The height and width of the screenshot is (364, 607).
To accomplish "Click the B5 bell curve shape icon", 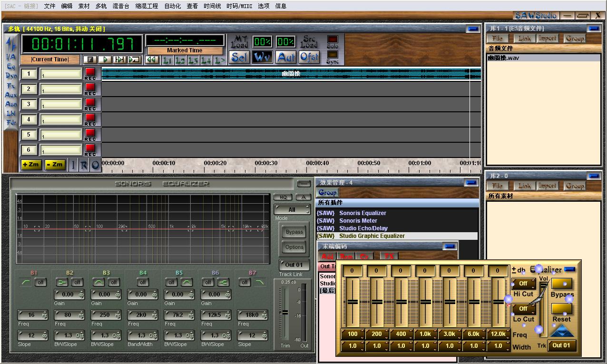I will coord(186,282).
